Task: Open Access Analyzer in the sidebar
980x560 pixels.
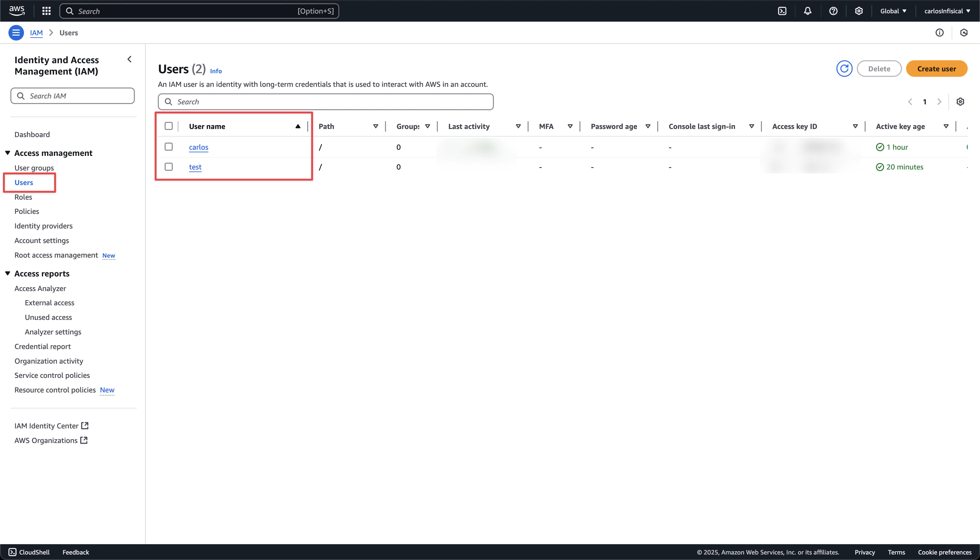Action: pyautogui.click(x=41, y=288)
